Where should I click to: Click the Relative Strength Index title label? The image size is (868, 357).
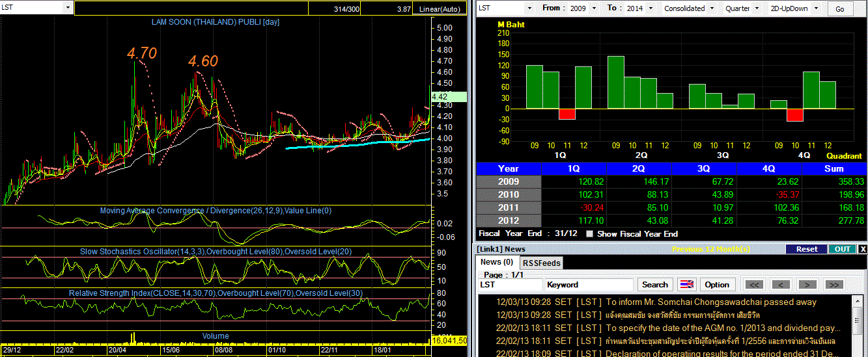tap(216, 293)
